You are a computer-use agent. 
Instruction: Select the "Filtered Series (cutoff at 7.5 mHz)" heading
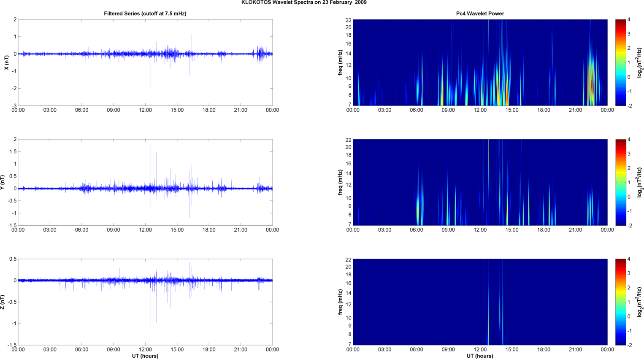[145, 13]
